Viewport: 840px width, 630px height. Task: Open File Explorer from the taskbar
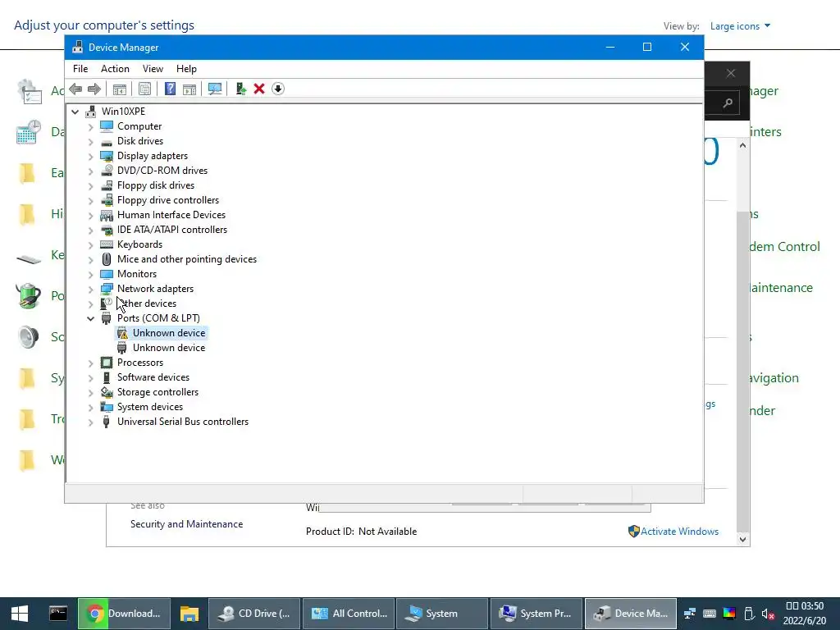(189, 614)
